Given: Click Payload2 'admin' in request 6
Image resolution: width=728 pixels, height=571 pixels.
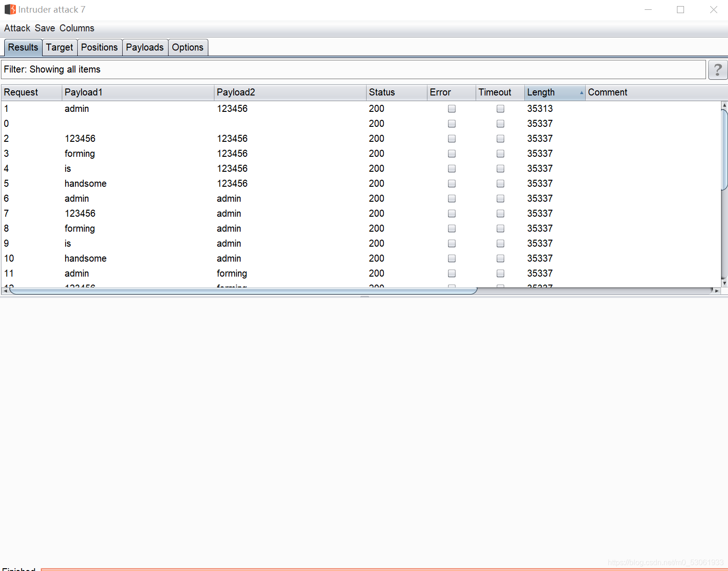Looking at the screenshot, I should pyautogui.click(x=229, y=198).
